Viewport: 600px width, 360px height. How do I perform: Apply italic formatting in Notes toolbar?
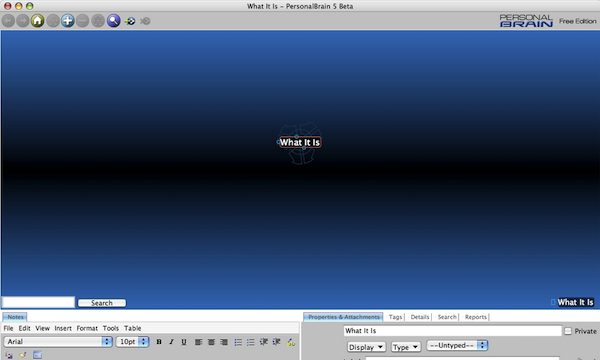171,342
